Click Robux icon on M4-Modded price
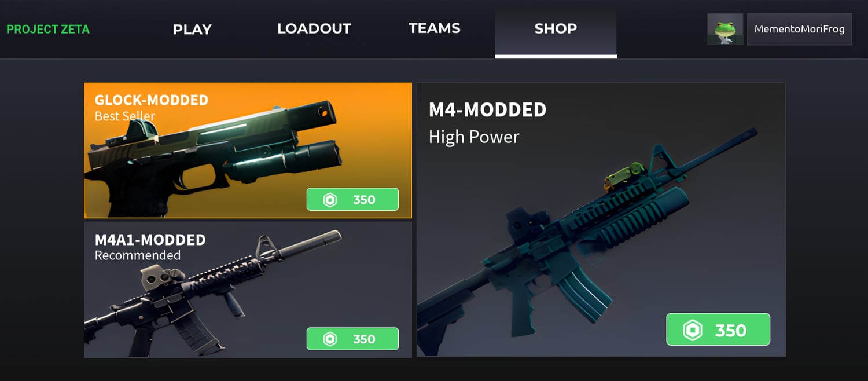This screenshot has width=868, height=381. point(692,330)
